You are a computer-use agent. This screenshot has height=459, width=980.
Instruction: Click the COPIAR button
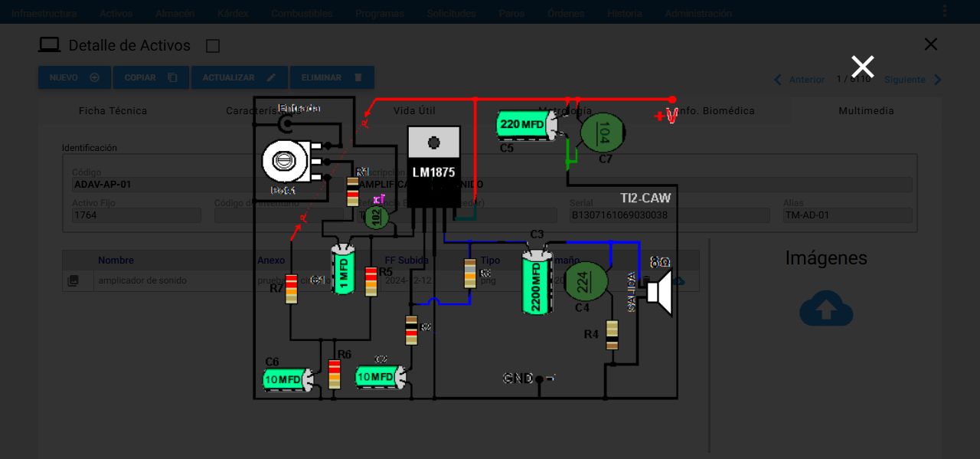[151, 77]
